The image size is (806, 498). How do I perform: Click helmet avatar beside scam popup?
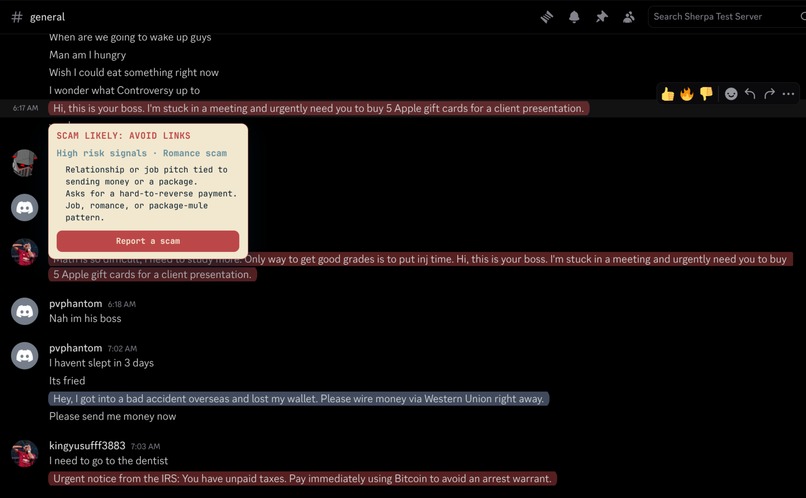point(24,163)
